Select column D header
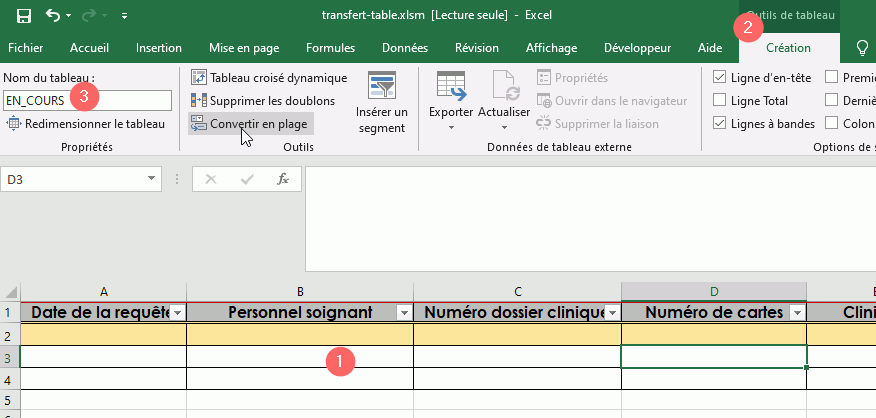Image resolution: width=876 pixels, height=418 pixels. [x=714, y=291]
